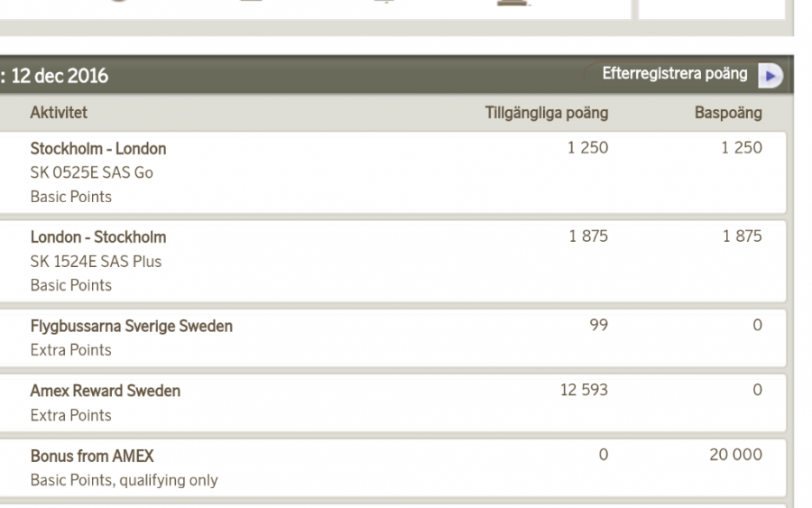Select the Amex Reward Sweden entry

[105, 392]
